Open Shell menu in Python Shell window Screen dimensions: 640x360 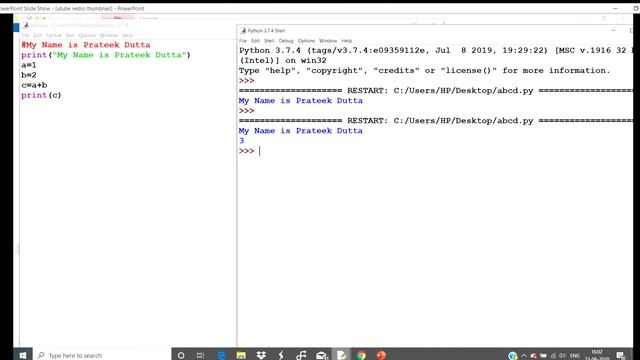click(269, 41)
